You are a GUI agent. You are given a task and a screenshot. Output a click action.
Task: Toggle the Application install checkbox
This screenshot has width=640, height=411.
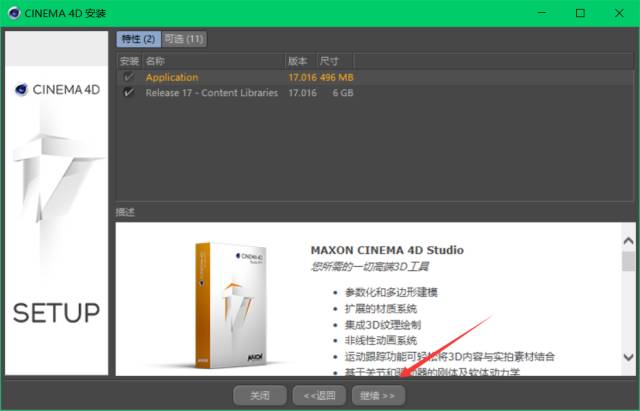point(128,77)
